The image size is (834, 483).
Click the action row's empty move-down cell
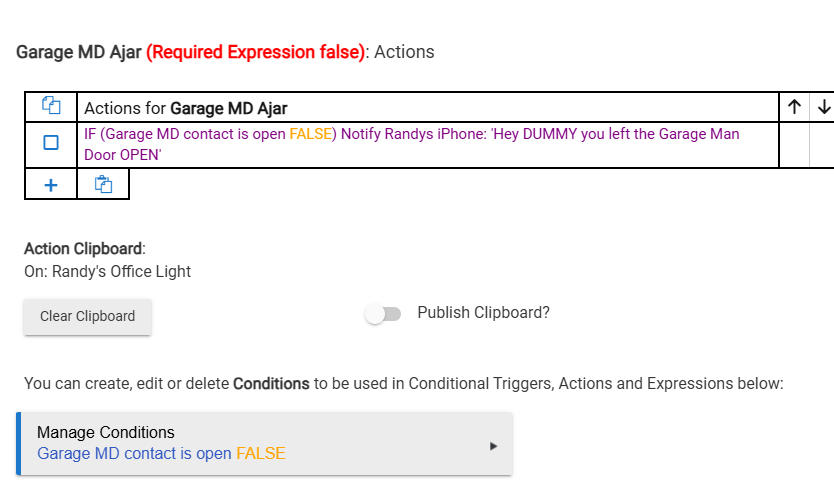coord(822,143)
